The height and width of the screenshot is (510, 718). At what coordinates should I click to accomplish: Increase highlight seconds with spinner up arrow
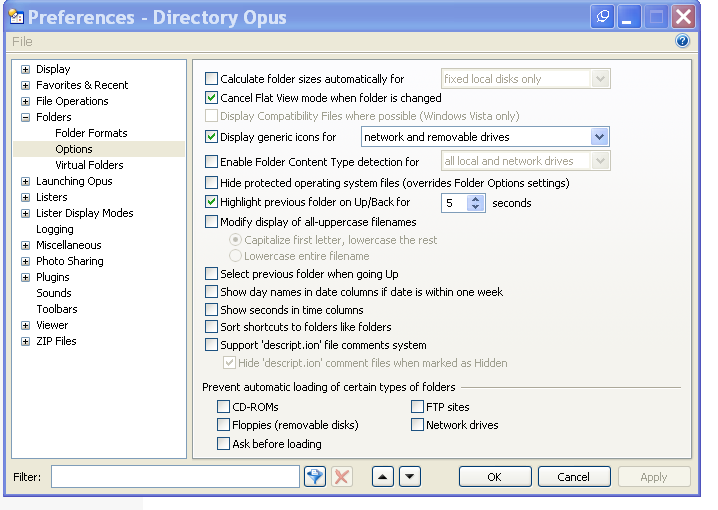(476, 199)
